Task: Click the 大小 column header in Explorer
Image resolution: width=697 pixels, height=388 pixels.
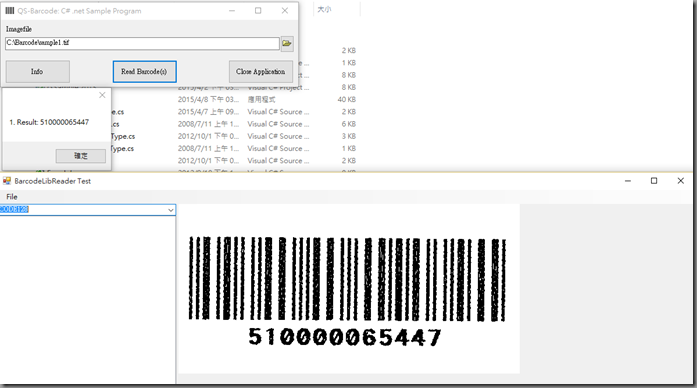Action: pyautogui.click(x=324, y=9)
